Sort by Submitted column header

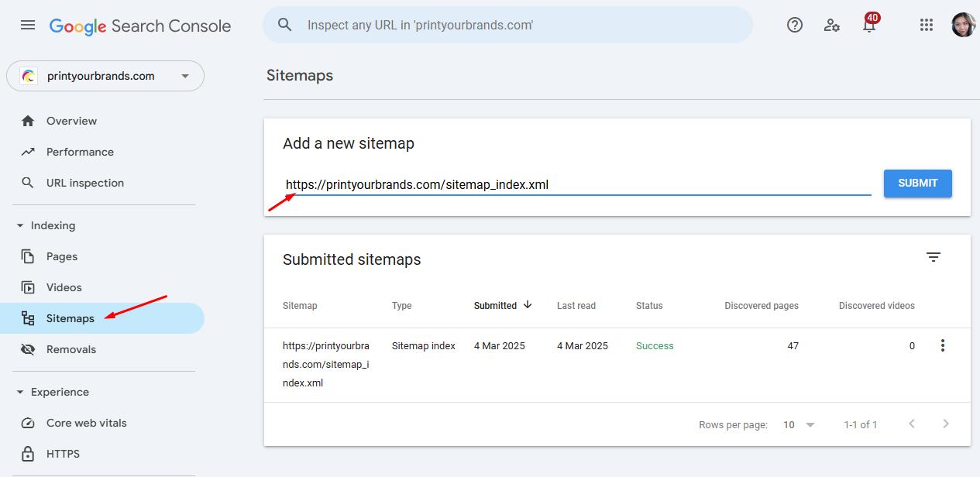[495, 306]
